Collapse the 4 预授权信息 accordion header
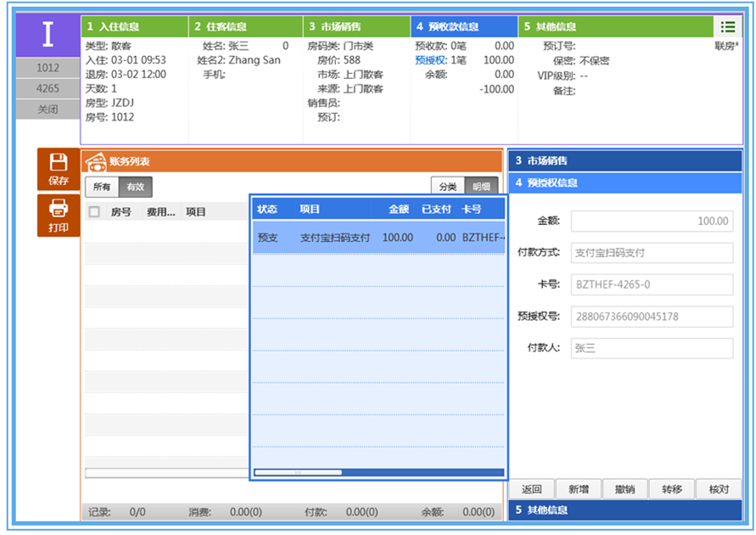Viewport: 756px width, 535px height. pyautogui.click(x=624, y=183)
